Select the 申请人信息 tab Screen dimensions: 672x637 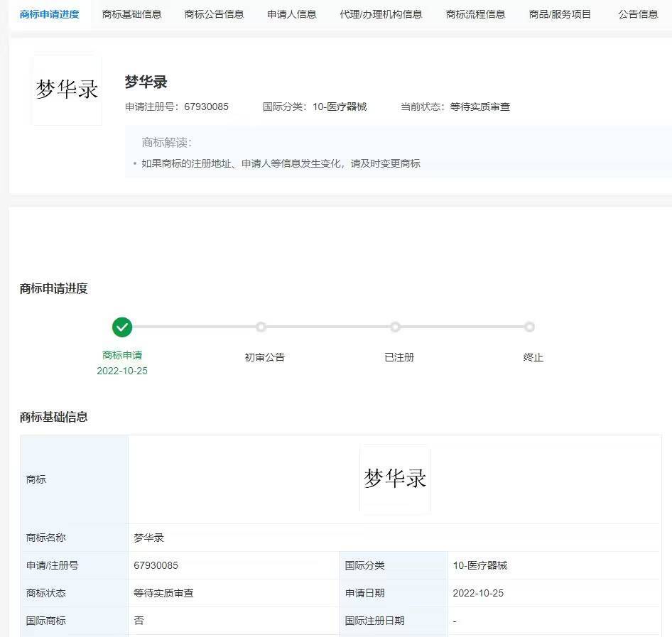tap(291, 14)
